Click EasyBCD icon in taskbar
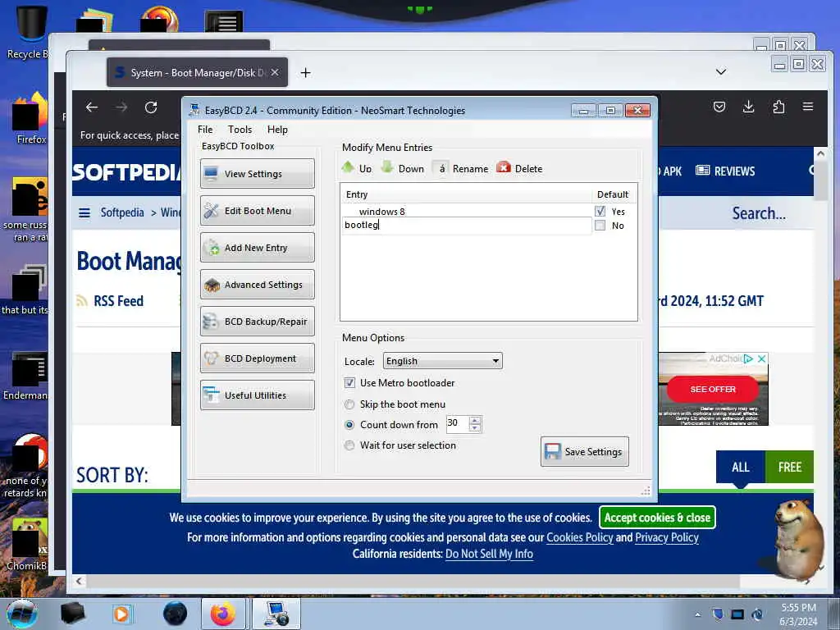 pyautogui.click(x=276, y=614)
